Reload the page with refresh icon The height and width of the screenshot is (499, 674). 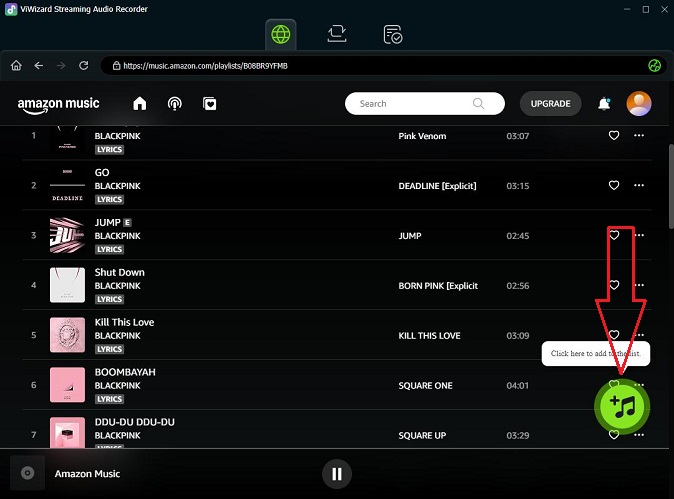point(83,65)
